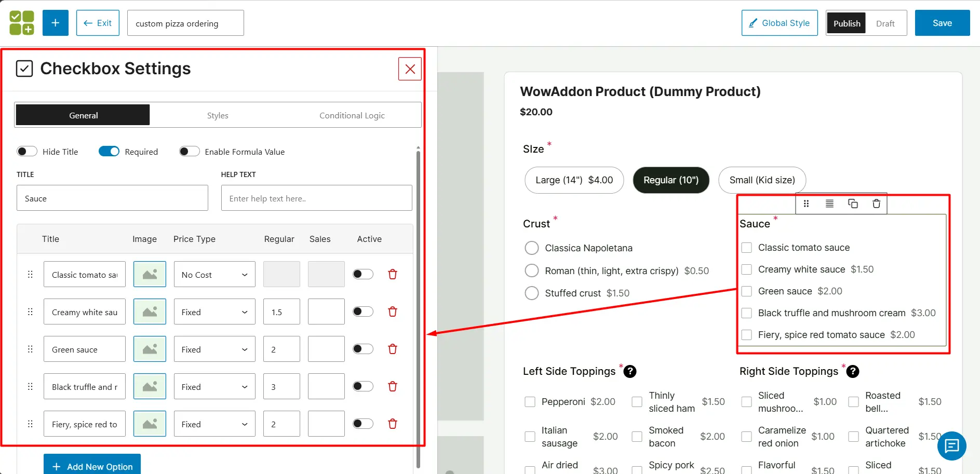Select the Stuffed crust radio button
Viewport: 980px width, 474px height.
tap(531, 293)
